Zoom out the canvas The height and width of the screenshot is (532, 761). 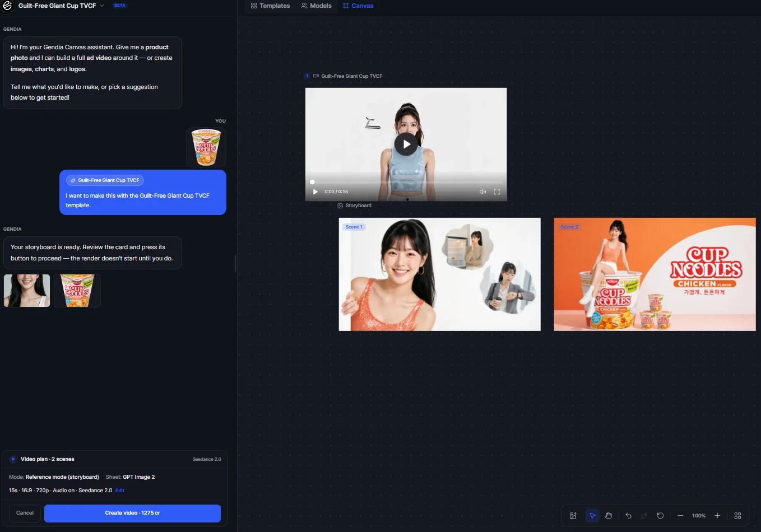click(x=680, y=516)
